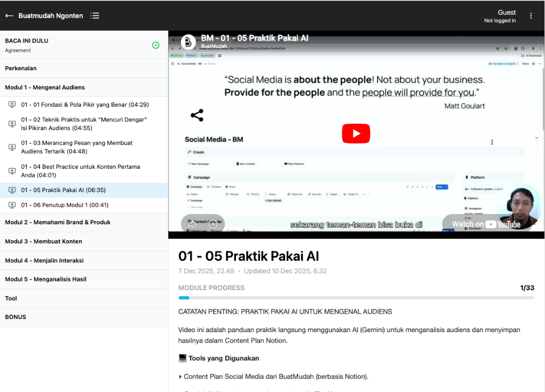The height and width of the screenshot is (392, 545).
Task: Click the module progress bar
Action: click(356, 298)
